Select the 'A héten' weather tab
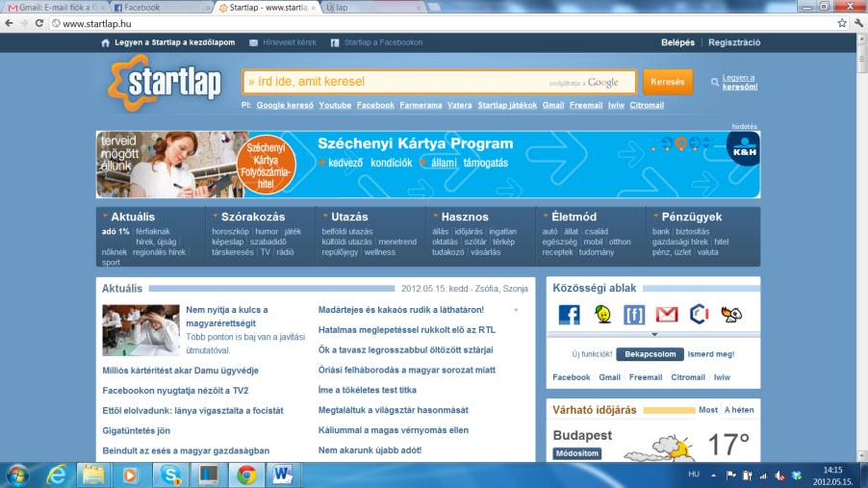Viewport: 868px width, 488px height. pos(739,410)
